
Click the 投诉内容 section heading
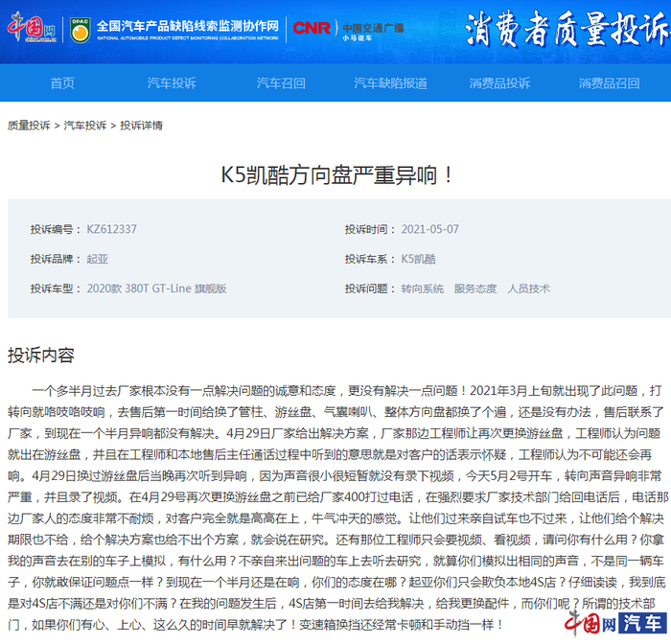pos(40,356)
